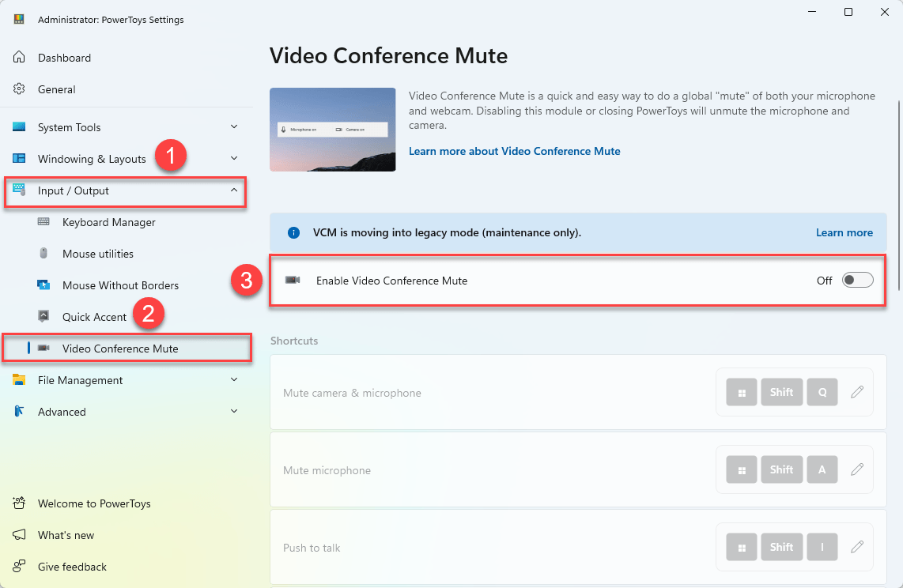Collapse the Input / Output section chevron
Image resolution: width=903 pixels, height=588 pixels.
233,190
